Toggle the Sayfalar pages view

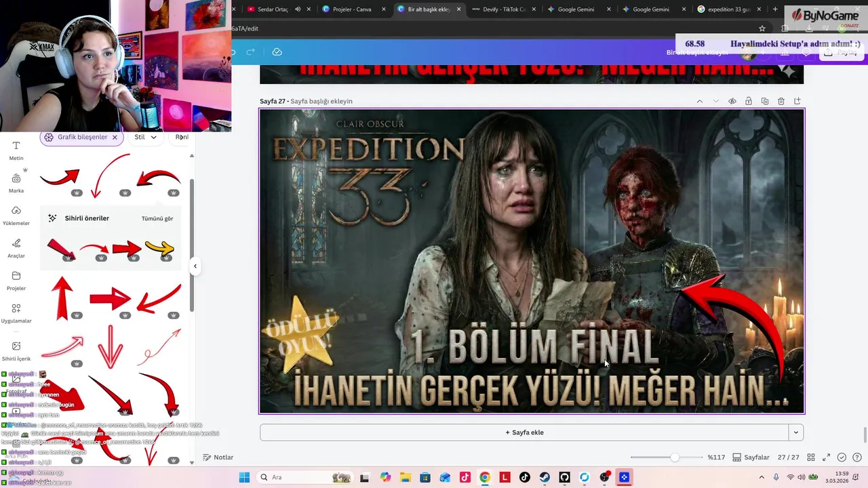pyautogui.click(x=751, y=457)
